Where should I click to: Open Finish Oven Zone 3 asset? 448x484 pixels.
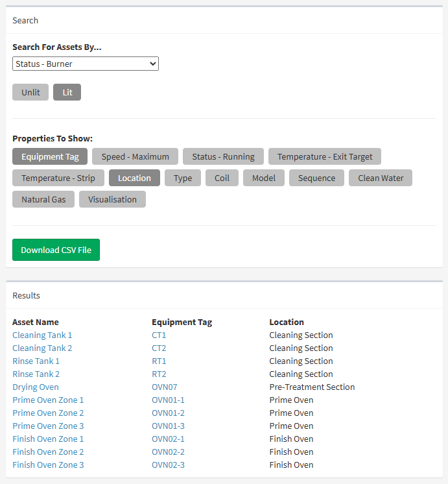[48, 465]
